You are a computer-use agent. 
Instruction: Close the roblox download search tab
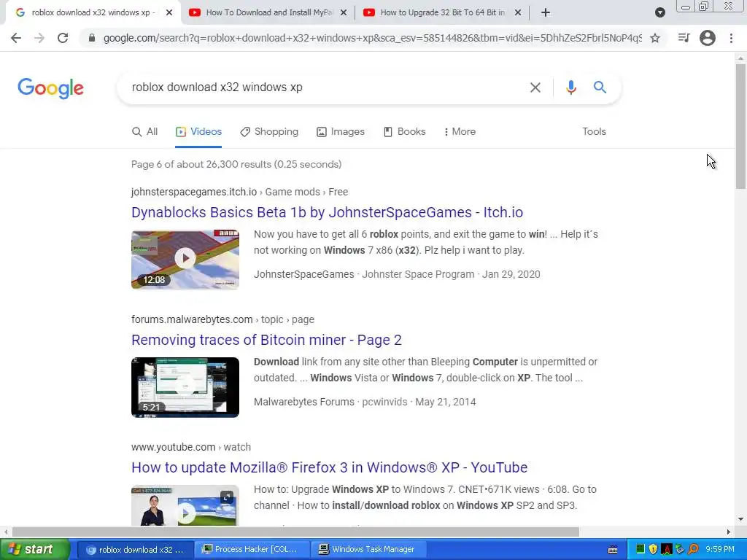pyautogui.click(x=169, y=13)
